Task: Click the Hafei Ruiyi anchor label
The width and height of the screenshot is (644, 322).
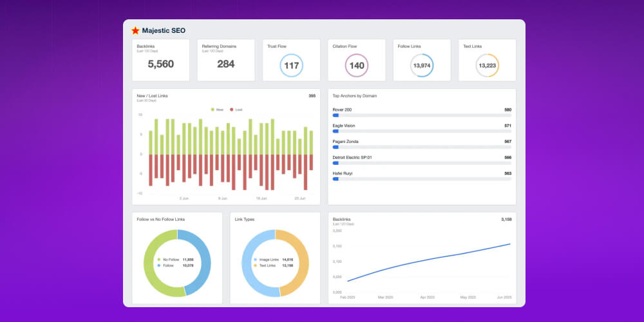Action: pos(343,173)
